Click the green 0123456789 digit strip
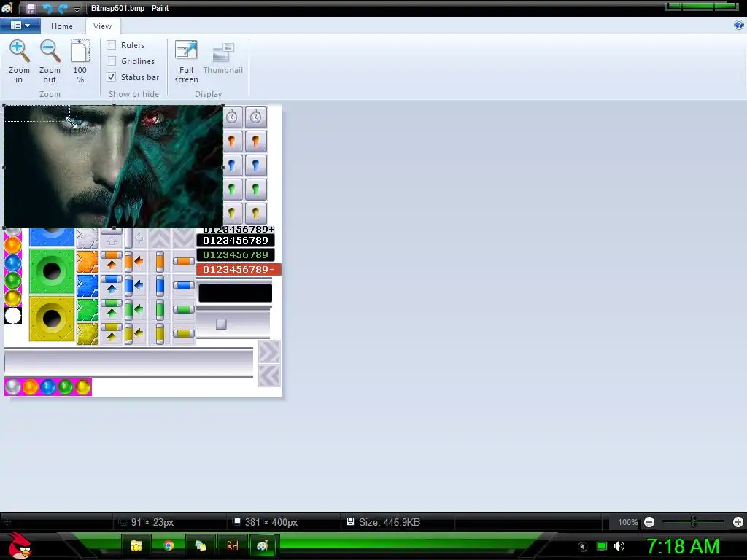The width and height of the screenshot is (747, 560). point(236,254)
